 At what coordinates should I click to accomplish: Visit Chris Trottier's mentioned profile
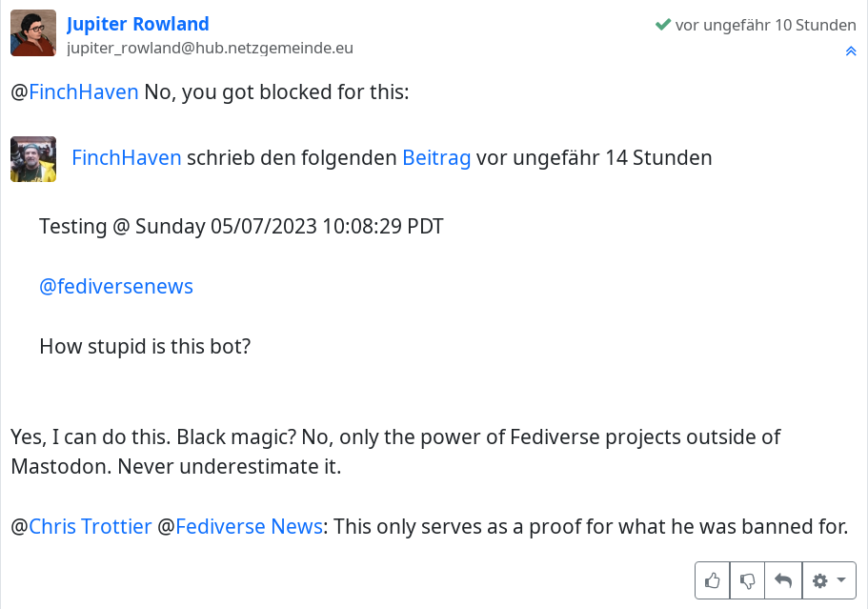(91, 526)
